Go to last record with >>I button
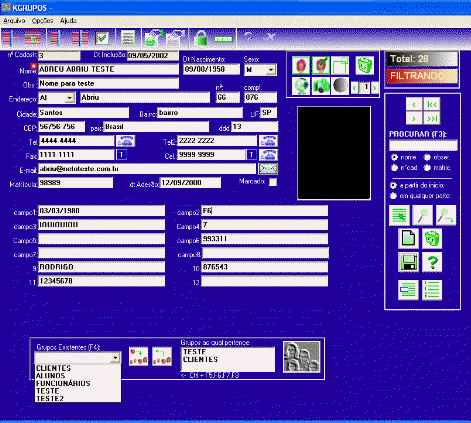 tap(432, 118)
